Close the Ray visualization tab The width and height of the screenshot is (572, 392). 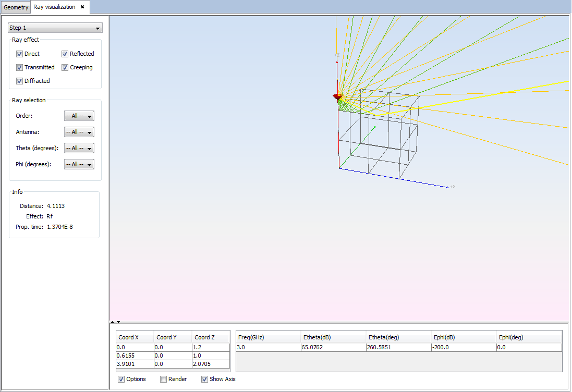(x=82, y=7)
